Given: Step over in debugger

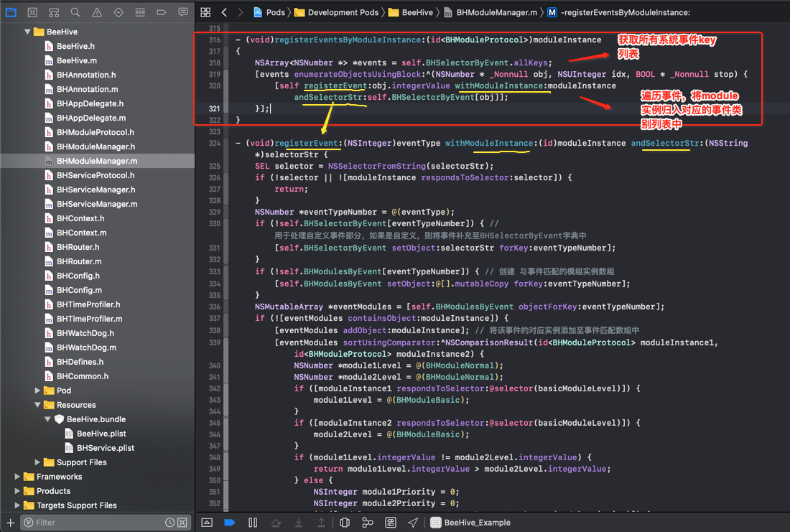Looking at the screenshot, I should tap(276, 523).
